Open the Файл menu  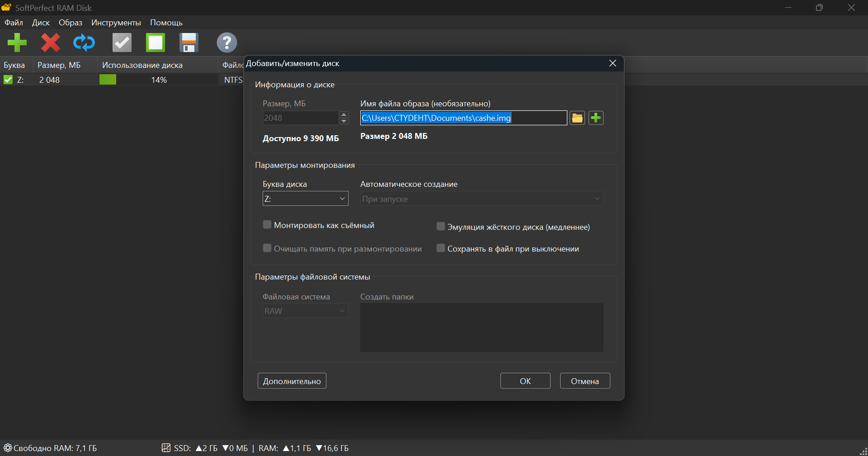pyautogui.click(x=14, y=23)
